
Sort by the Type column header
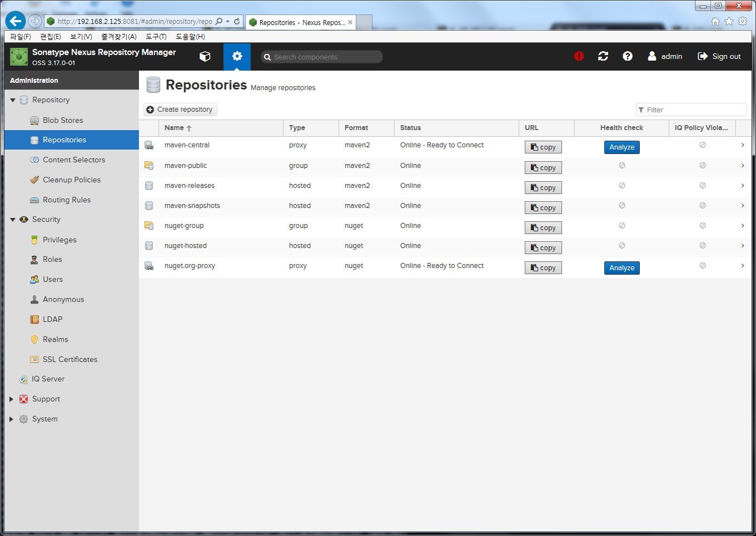coord(311,128)
